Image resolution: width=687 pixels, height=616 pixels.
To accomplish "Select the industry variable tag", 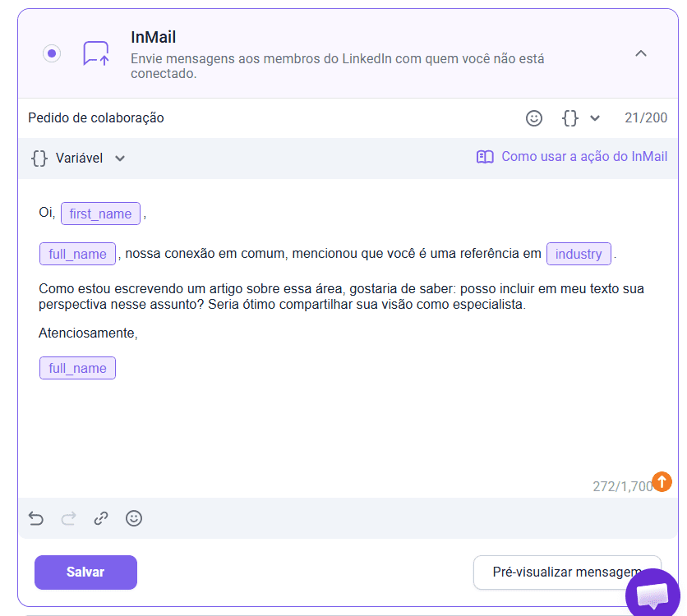I will point(579,254).
